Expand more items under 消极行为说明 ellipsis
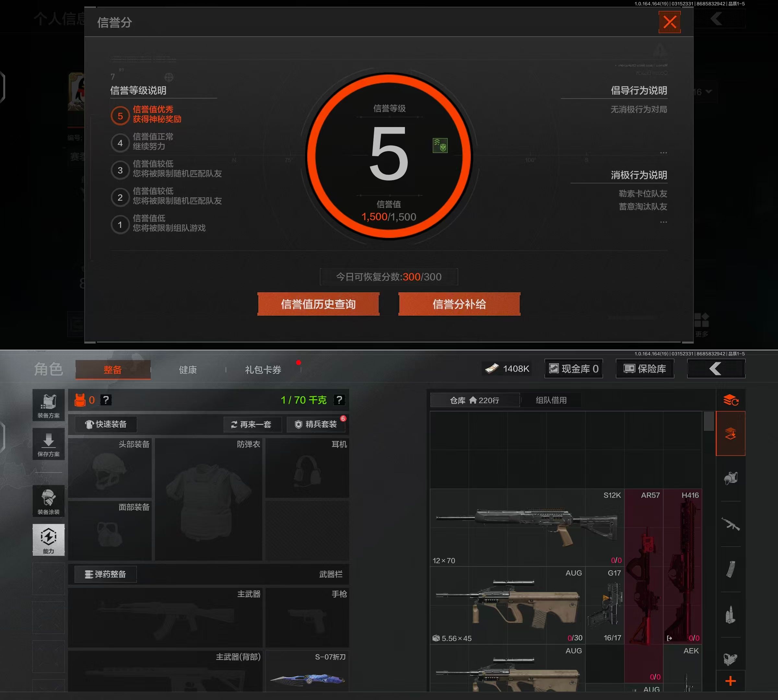 [663, 222]
